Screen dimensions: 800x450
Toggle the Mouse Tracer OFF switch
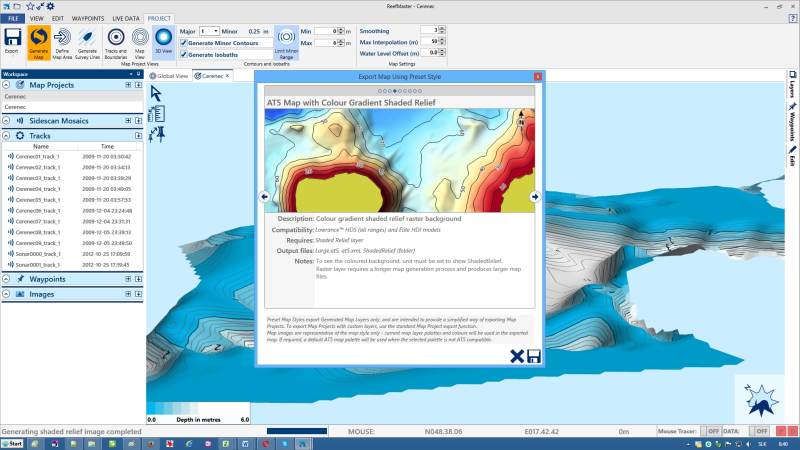click(x=713, y=430)
